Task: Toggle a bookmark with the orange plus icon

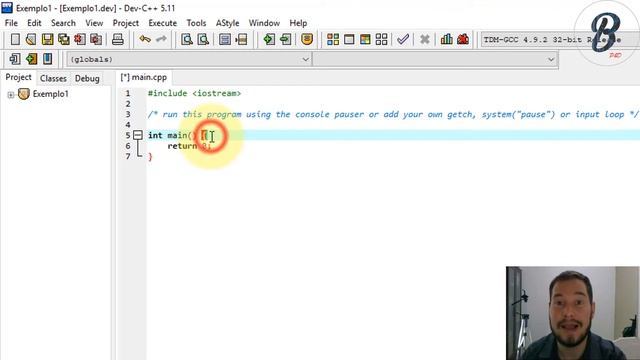Action: coord(31,59)
